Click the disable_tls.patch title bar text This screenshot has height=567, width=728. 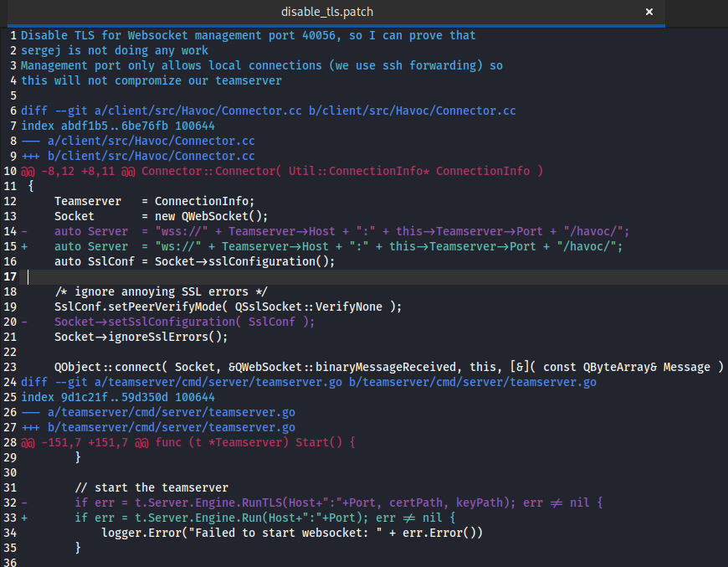(330, 12)
